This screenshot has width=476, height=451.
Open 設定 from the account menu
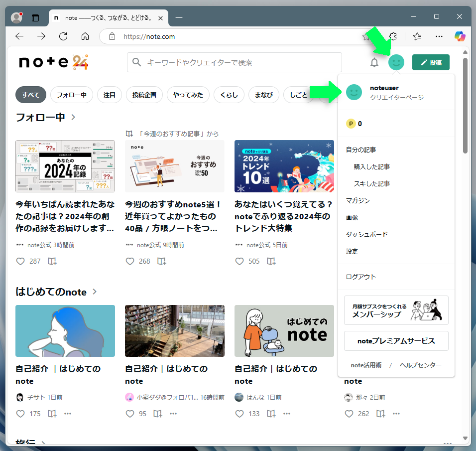tap(352, 251)
